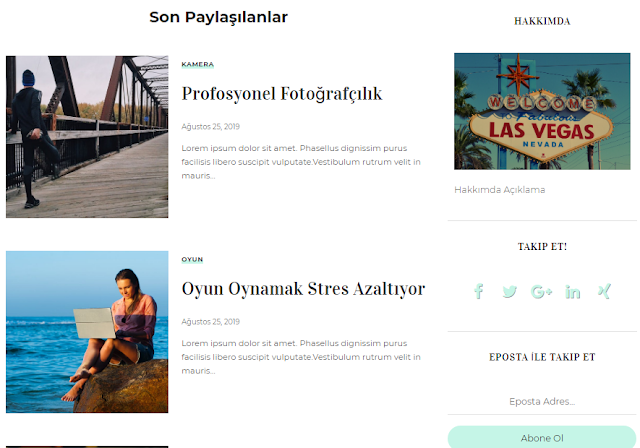
Task: Click the Fotoğrafçılık post excerpt text
Action: coord(301,162)
